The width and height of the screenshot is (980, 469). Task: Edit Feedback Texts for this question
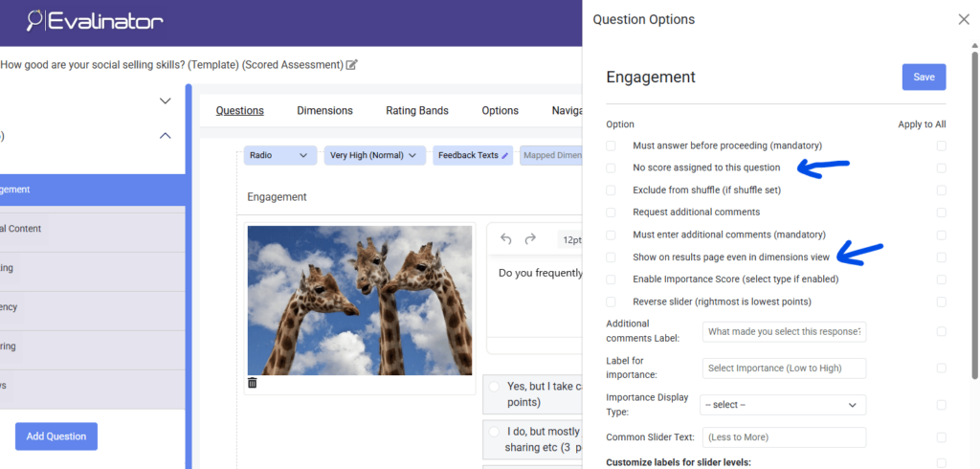tap(473, 155)
